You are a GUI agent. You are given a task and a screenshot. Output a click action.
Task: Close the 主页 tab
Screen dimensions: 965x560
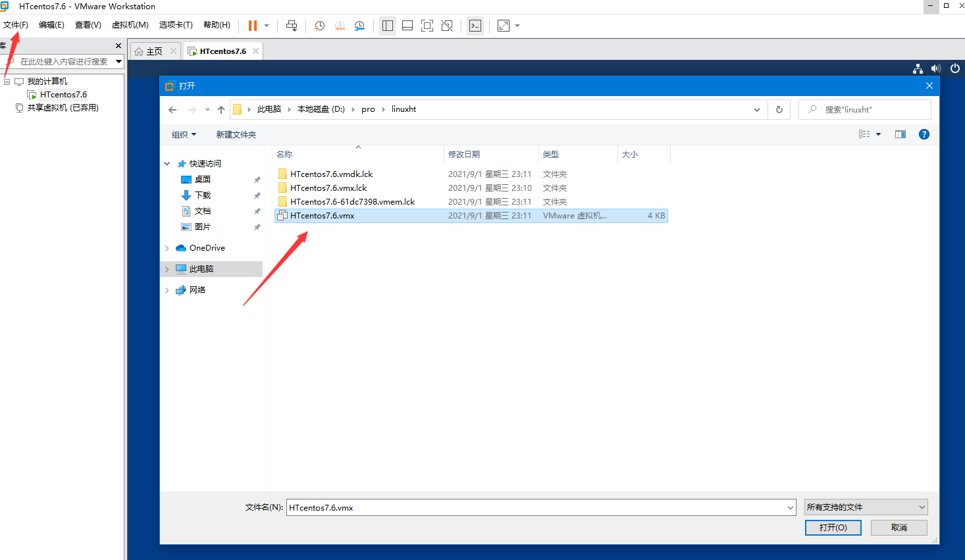pos(173,51)
